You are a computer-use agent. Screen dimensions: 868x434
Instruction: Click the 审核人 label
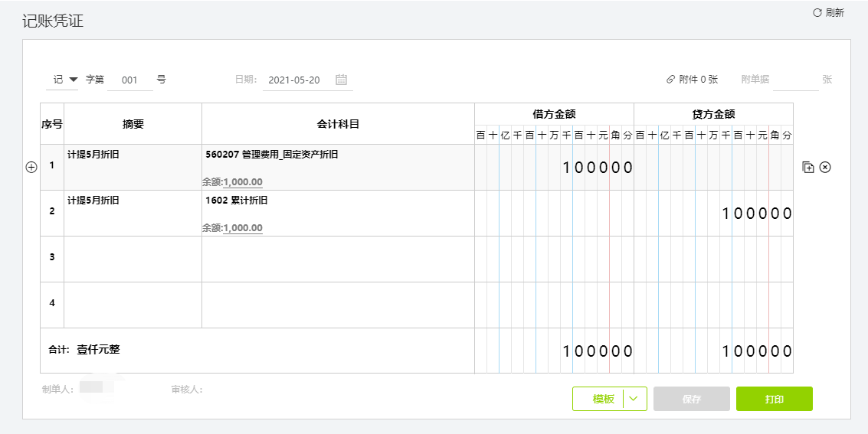coord(187,390)
